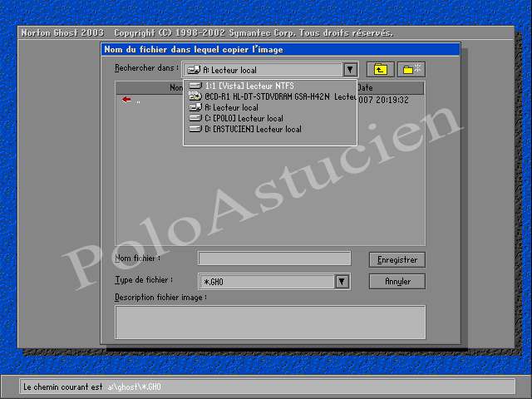Click the Enregistrer button

pyautogui.click(x=397, y=260)
